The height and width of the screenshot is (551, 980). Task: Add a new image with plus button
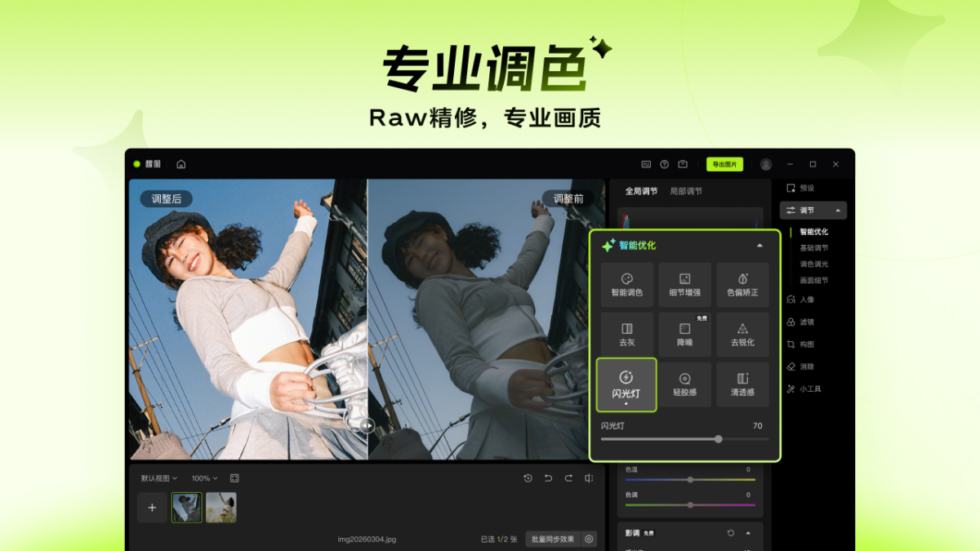point(152,508)
